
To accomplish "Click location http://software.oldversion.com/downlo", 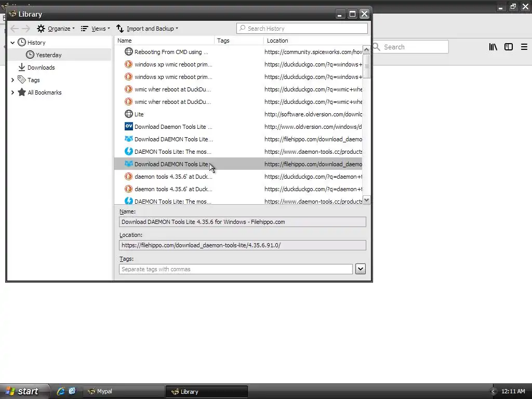I will point(313,114).
